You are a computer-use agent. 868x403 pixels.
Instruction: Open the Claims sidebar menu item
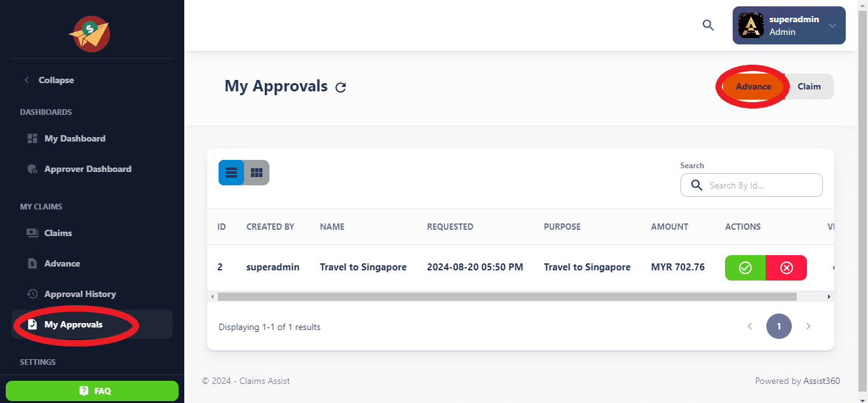58,233
